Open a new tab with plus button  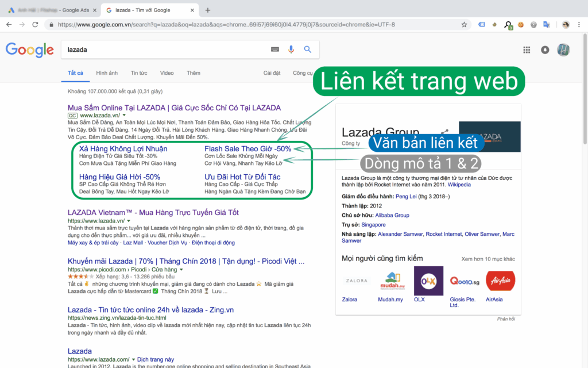click(x=208, y=10)
